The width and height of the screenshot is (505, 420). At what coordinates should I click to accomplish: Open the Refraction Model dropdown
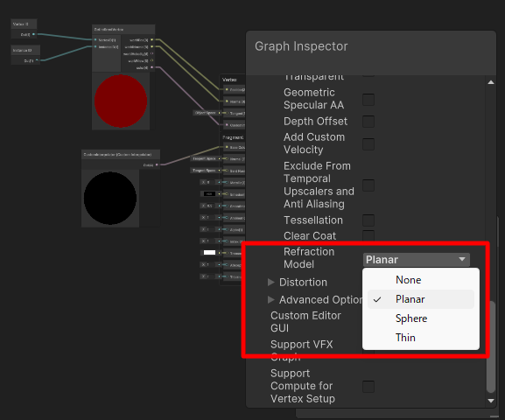tap(416, 260)
